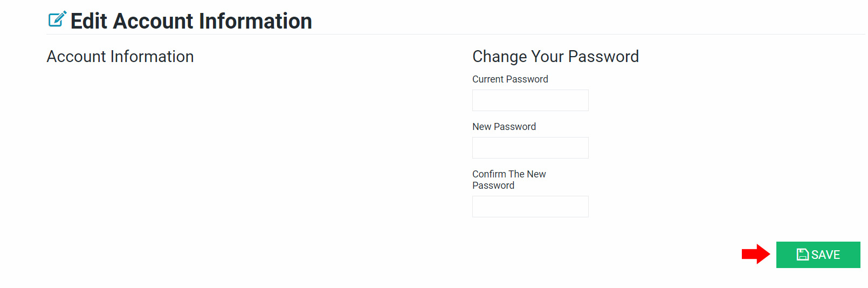Click the pencil edit icon beside title
868x288 pixels.
(58, 19)
